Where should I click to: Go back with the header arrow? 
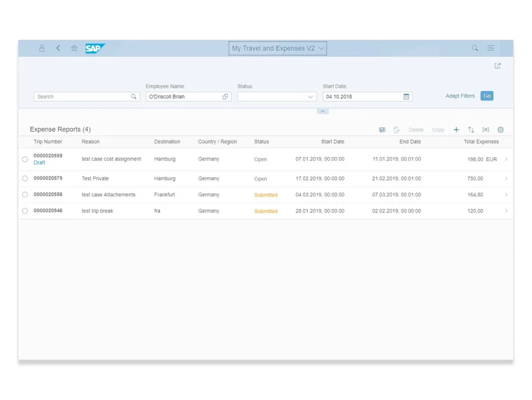point(58,48)
